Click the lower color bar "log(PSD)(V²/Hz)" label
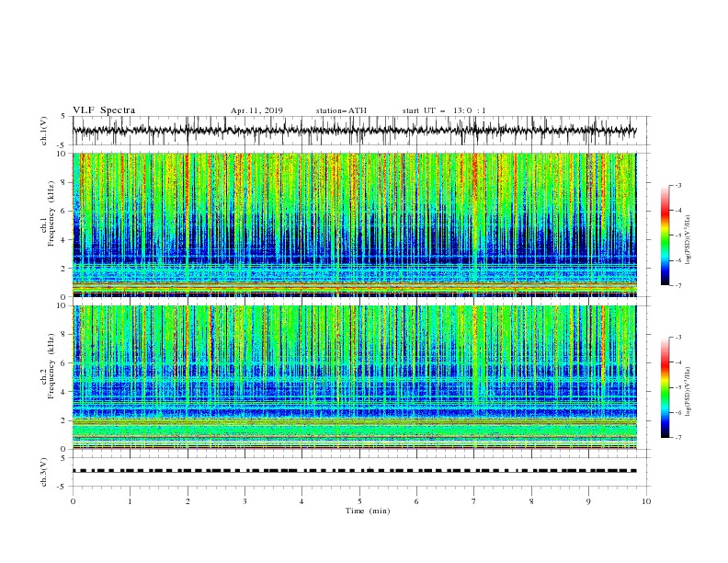728x563 pixels. (688, 392)
